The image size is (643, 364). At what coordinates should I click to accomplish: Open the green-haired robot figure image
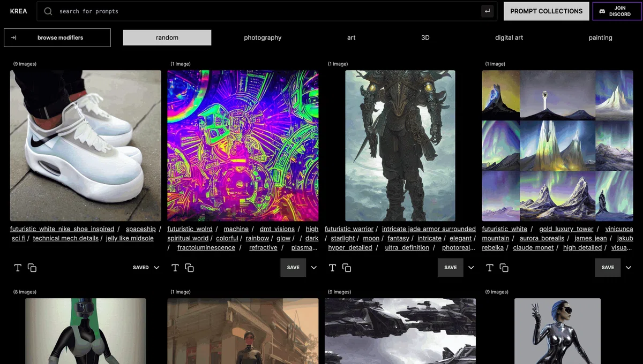[x=86, y=331]
